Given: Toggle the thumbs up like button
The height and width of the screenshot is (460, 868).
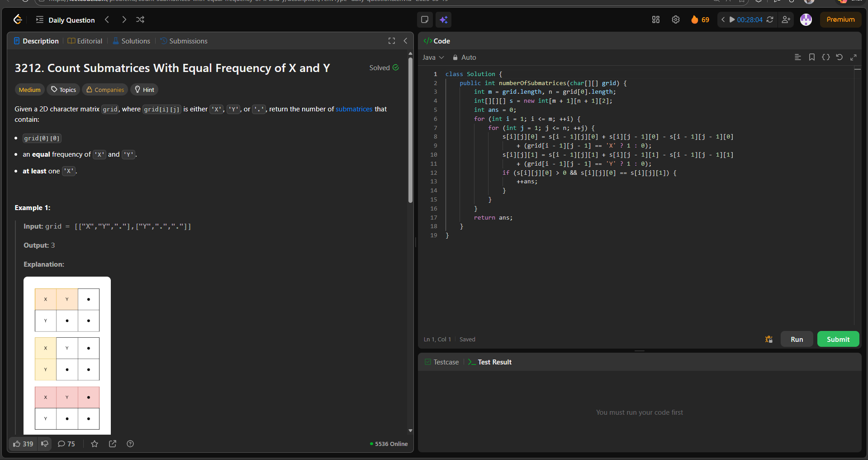Looking at the screenshot, I should [x=23, y=444].
